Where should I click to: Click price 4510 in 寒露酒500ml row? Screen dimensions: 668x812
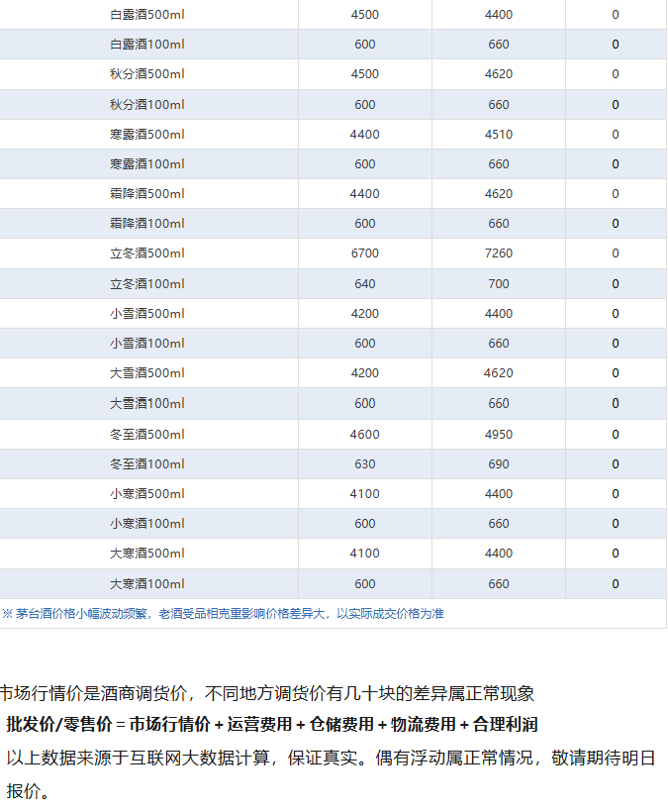[499, 134]
